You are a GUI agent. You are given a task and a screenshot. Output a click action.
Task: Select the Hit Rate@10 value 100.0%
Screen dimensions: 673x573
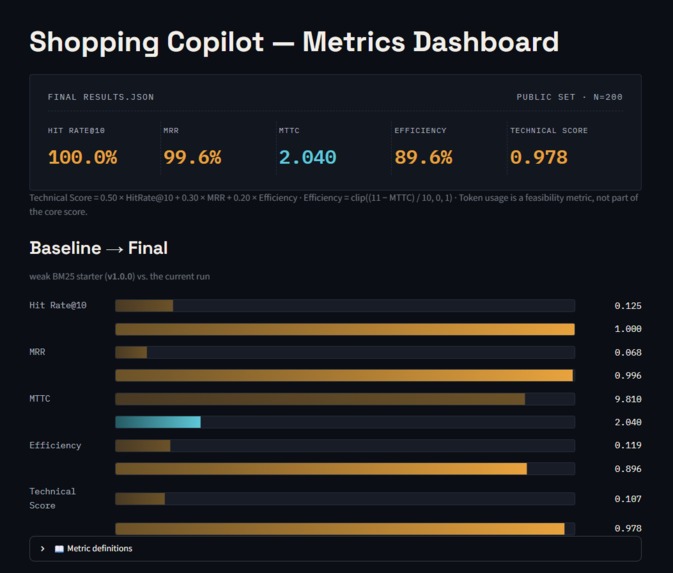click(82, 157)
